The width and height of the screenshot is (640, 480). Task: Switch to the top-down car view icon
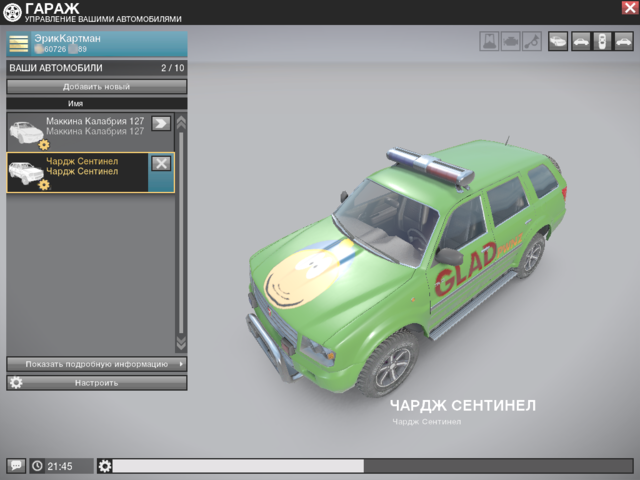(601, 42)
